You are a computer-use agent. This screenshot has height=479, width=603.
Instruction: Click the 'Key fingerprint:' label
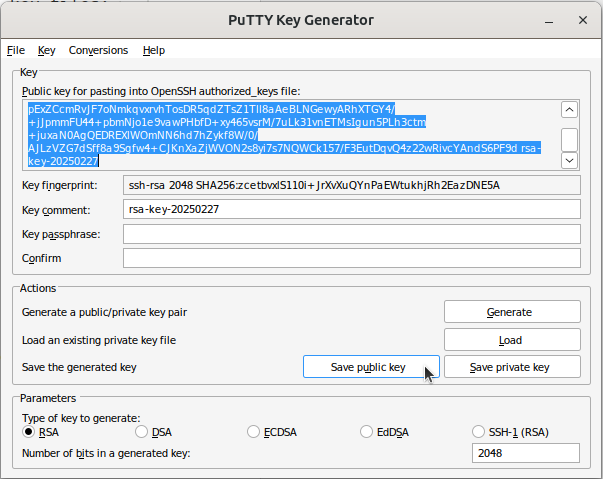tap(60, 185)
